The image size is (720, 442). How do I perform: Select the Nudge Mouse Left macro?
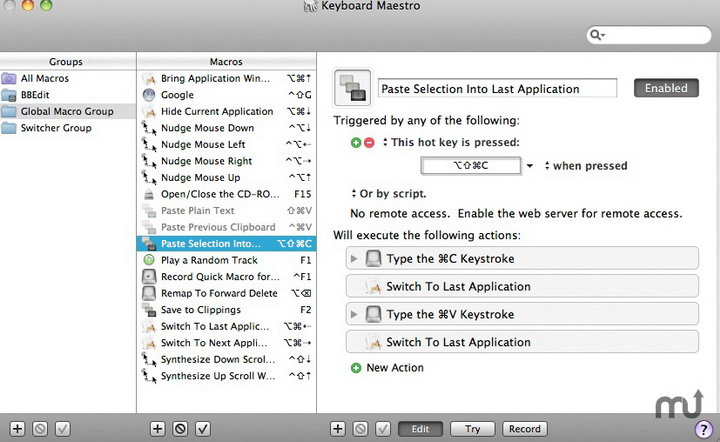click(x=226, y=145)
